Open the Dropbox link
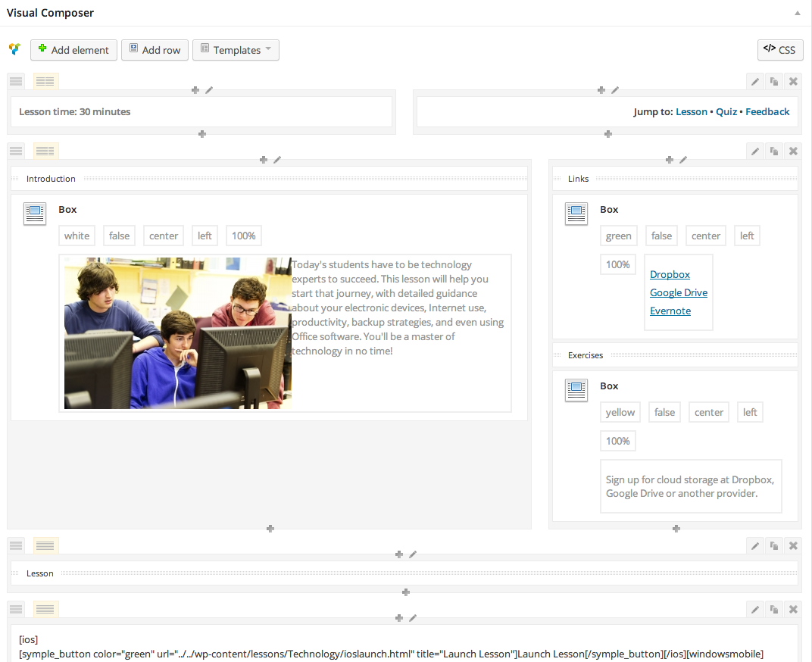The width and height of the screenshot is (812, 662). [670, 275]
